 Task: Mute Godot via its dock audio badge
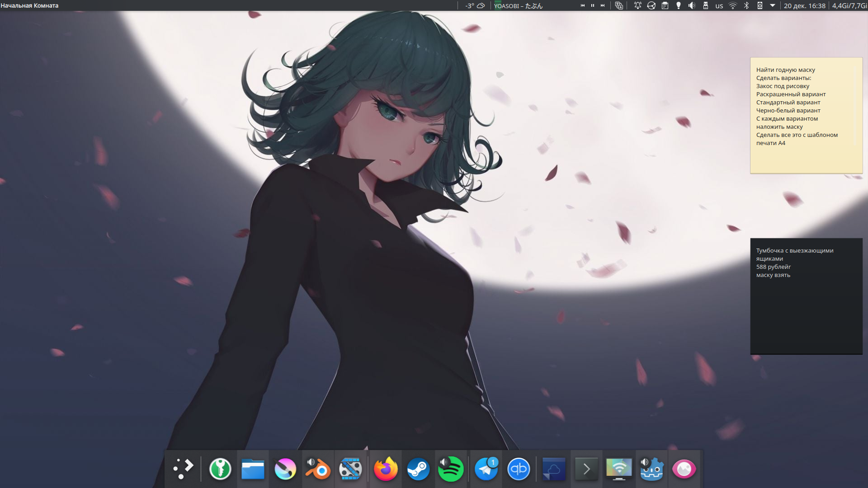tap(645, 462)
